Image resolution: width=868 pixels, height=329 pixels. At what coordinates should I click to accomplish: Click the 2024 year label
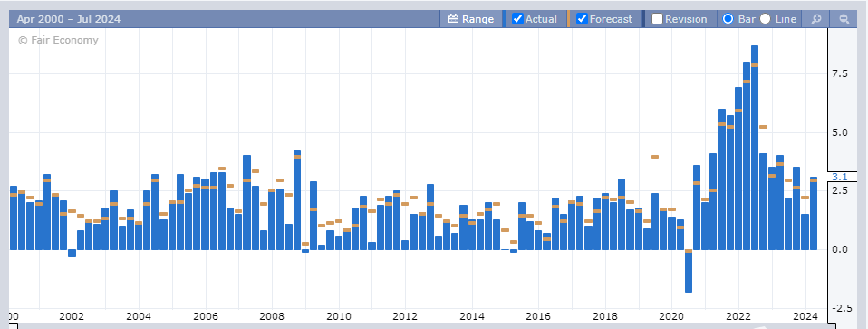(805, 317)
